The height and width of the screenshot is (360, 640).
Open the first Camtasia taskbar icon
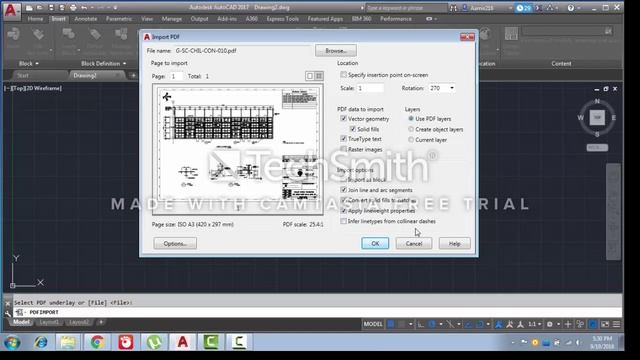211,342
